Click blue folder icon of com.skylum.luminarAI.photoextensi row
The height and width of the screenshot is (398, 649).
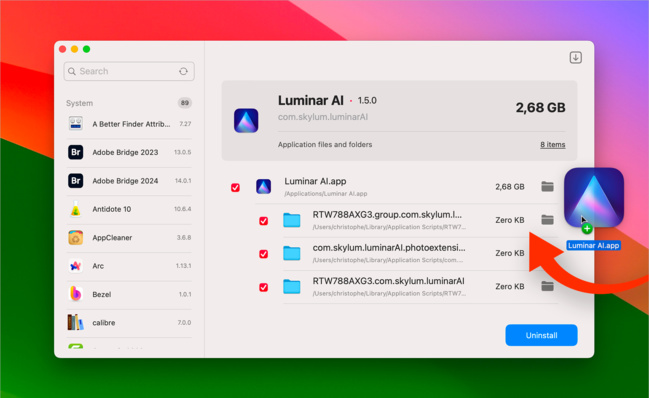291,253
